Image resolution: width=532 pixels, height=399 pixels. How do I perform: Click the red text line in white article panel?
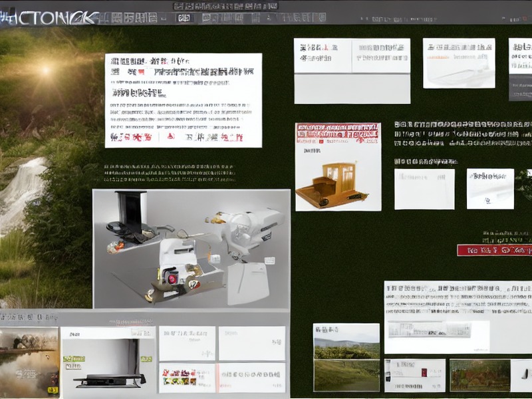pos(176,137)
